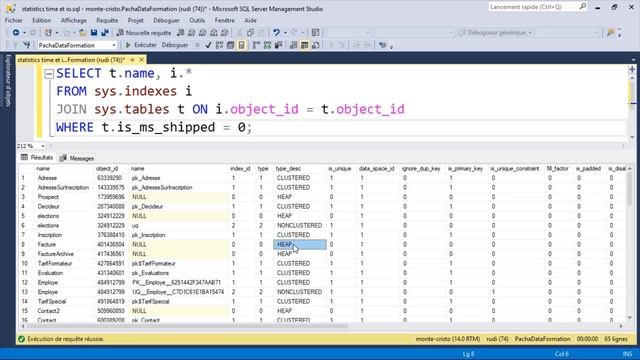
Task: Switch to the Résultats tab
Action: point(37,158)
